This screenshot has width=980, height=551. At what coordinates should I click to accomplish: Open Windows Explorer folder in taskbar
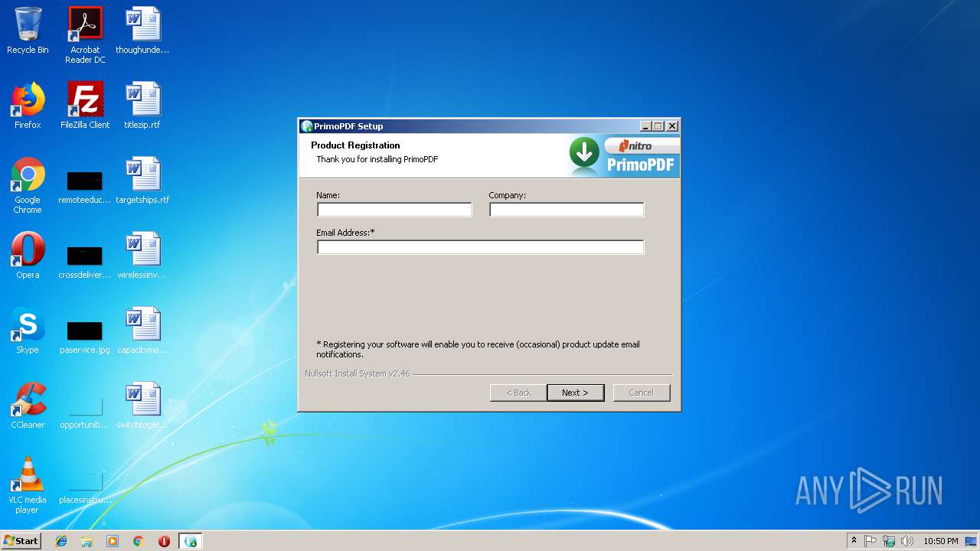tap(87, 541)
